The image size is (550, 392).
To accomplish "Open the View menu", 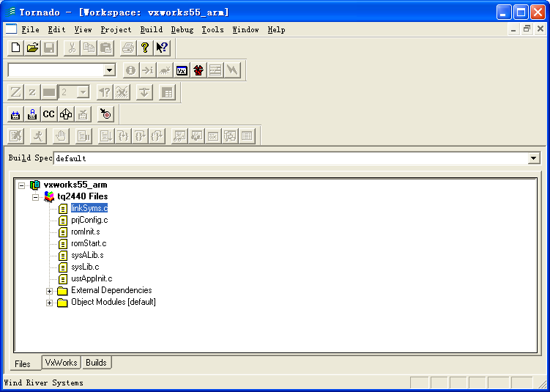I will (x=83, y=30).
